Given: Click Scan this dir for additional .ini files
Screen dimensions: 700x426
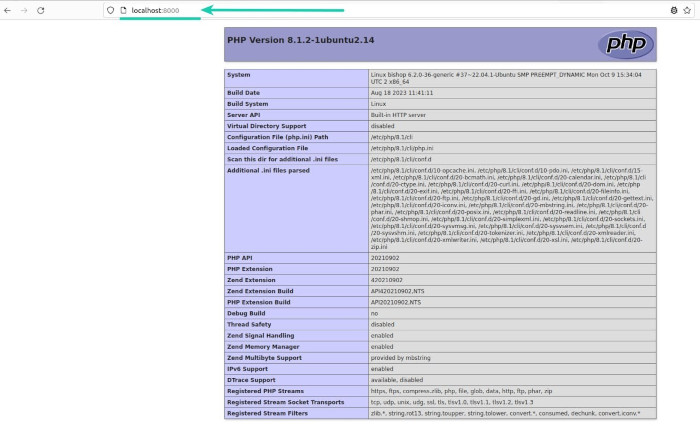Looking at the screenshot, I should [x=282, y=159].
